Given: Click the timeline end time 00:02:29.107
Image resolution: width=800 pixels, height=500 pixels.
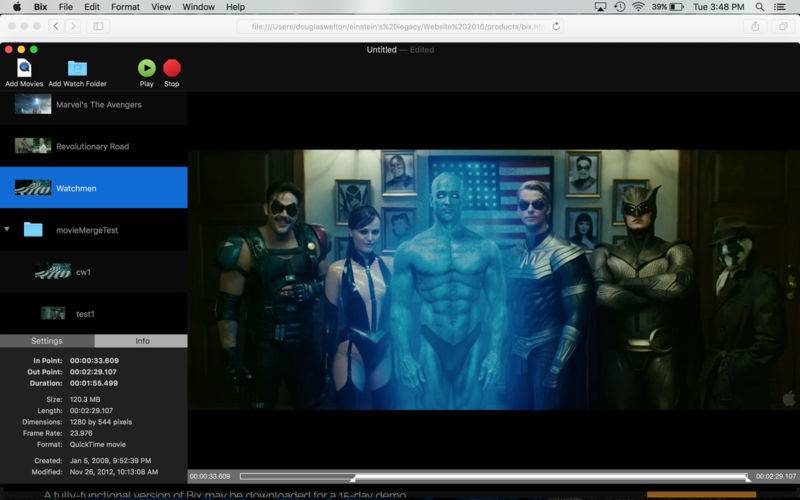Looking at the screenshot, I should pyautogui.click(x=776, y=476).
